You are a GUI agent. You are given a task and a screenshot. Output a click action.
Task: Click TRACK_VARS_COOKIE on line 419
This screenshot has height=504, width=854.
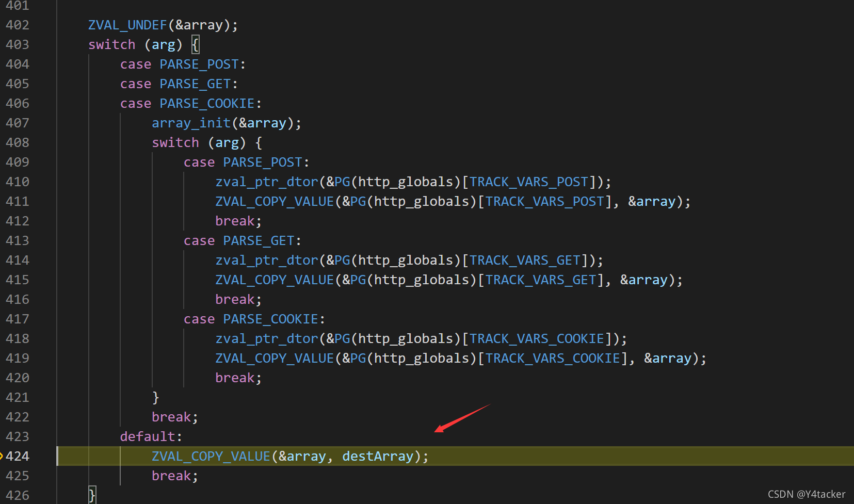[553, 358]
